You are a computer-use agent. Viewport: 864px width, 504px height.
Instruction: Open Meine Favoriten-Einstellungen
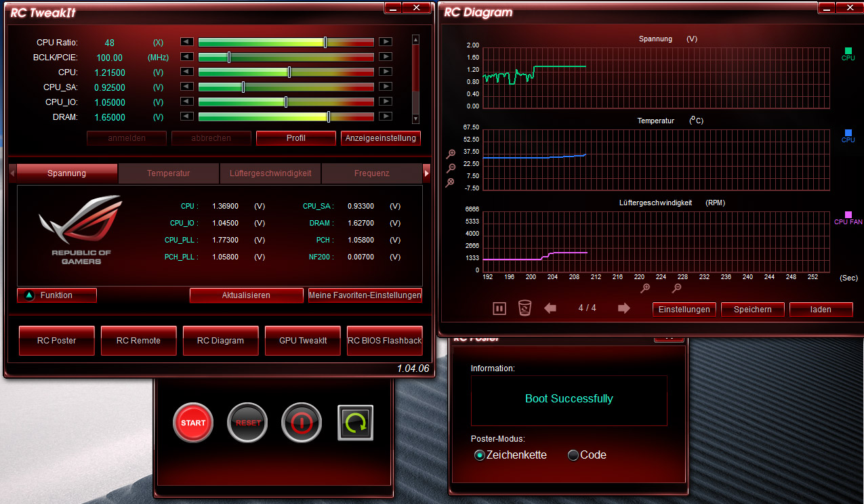point(365,295)
